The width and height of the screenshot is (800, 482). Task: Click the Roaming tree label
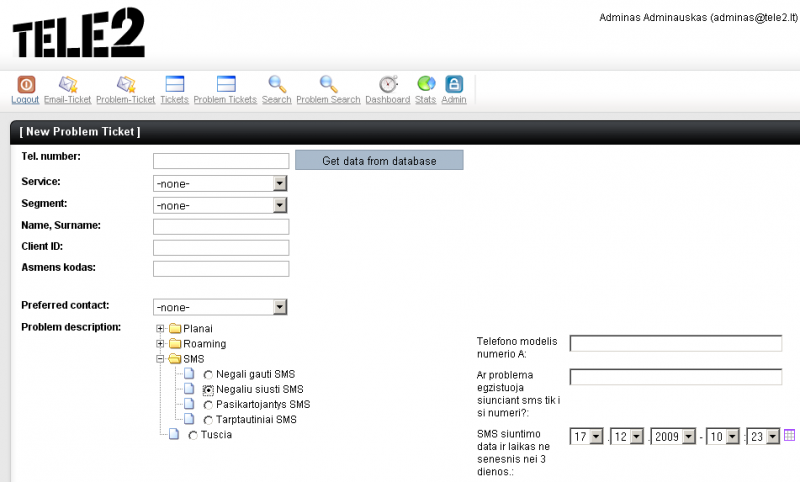coord(205,344)
